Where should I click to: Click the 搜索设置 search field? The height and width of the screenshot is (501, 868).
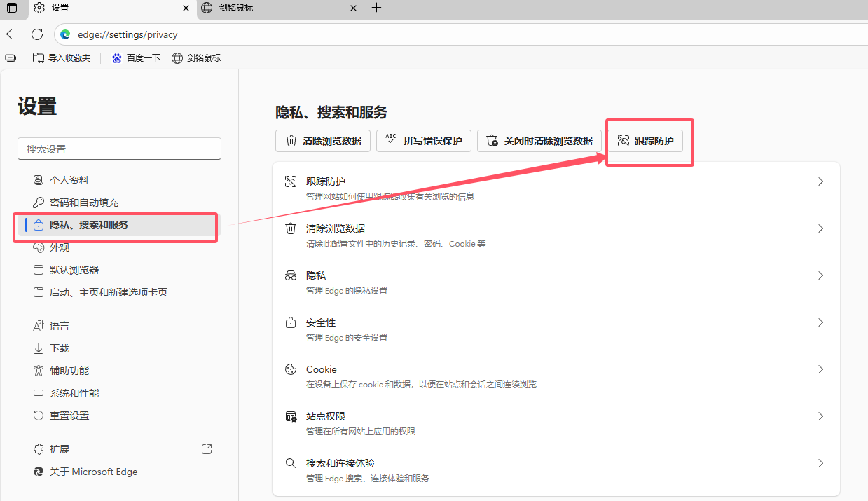pos(119,149)
